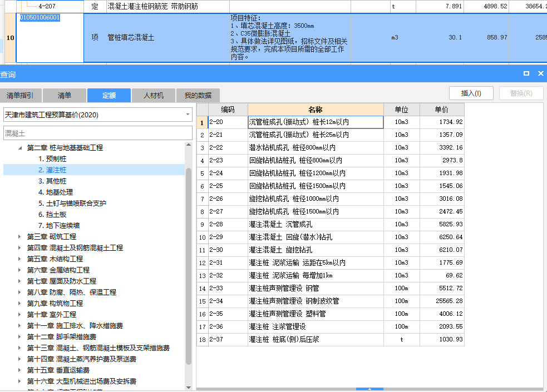Select tree item 1. 预制桩
Viewport: 547px width, 392px height.
click(52, 159)
